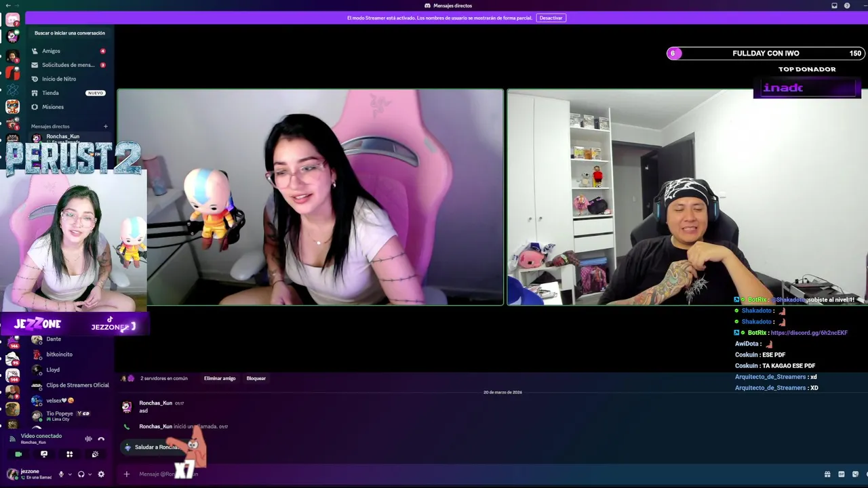Open the sticker picker icon
This screenshot has height=488, width=868.
tap(855, 474)
